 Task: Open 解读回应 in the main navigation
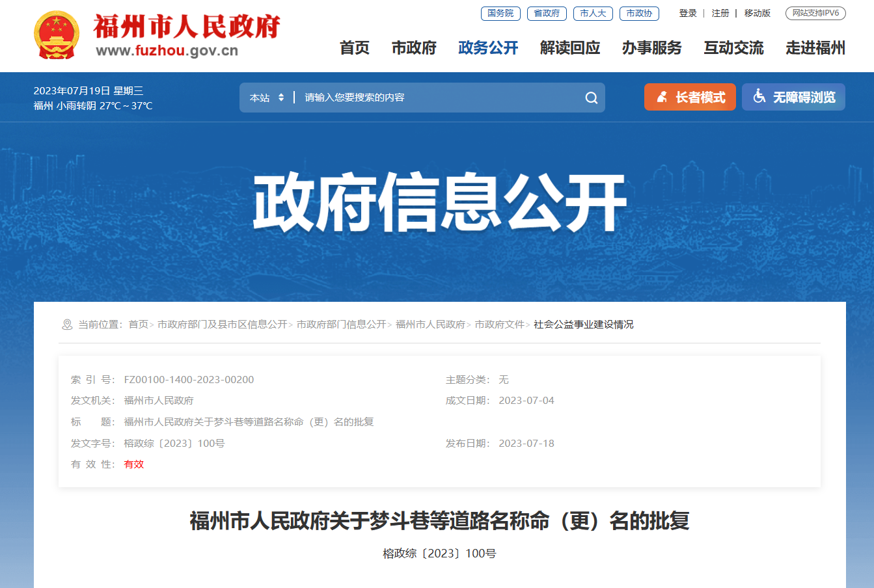[570, 47]
